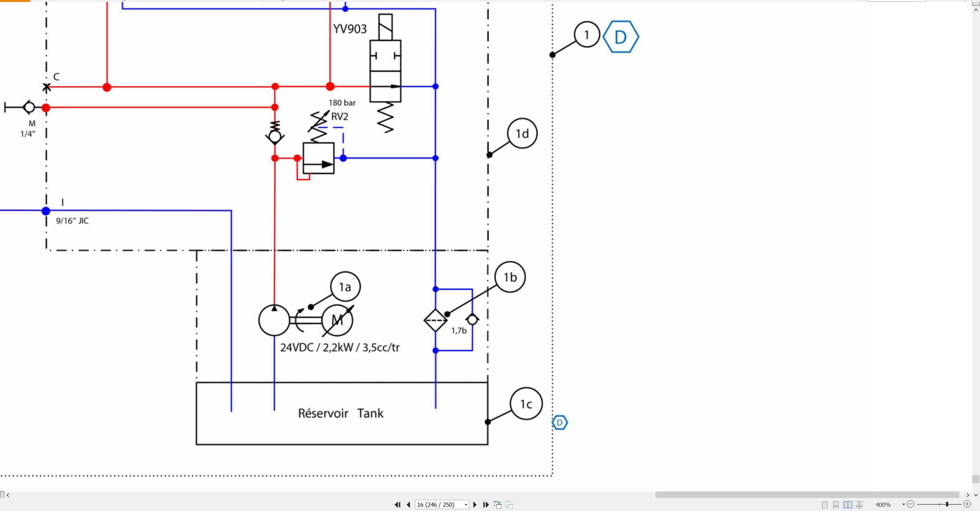Click the port label I
980x511 pixels.
pos(63,202)
